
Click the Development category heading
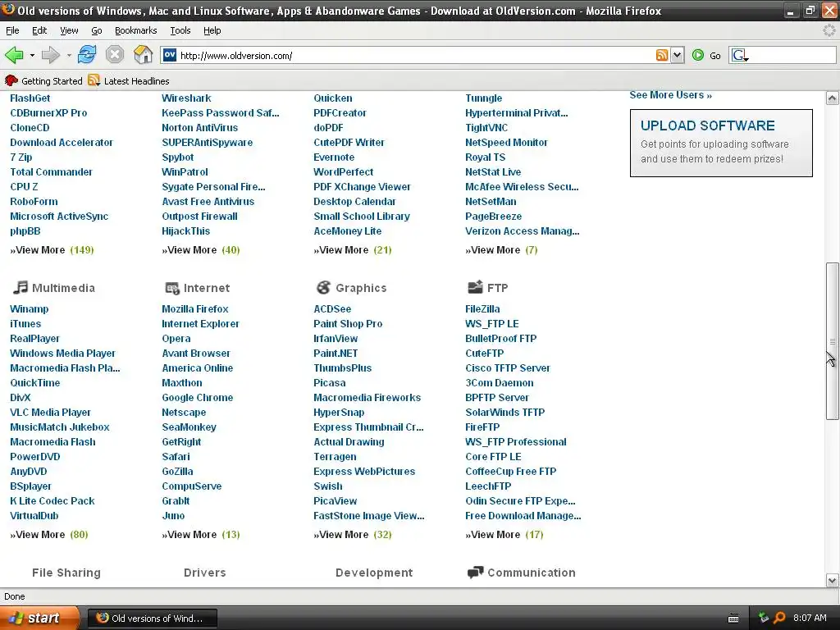point(374,573)
